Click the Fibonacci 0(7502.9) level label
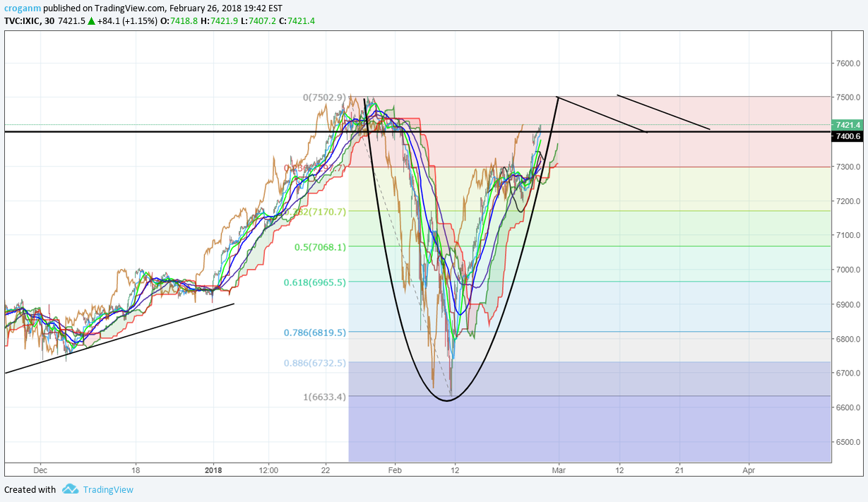 click(324, 97)
